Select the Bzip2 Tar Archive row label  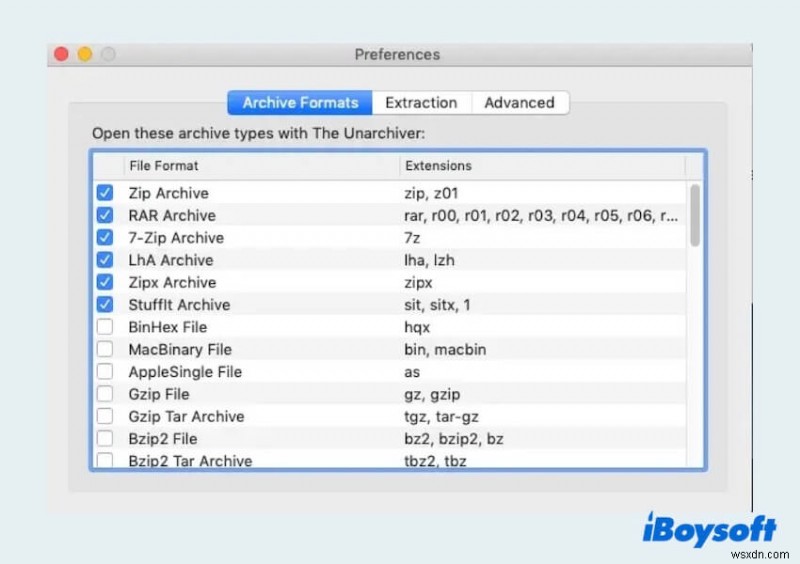coord(190,461)
